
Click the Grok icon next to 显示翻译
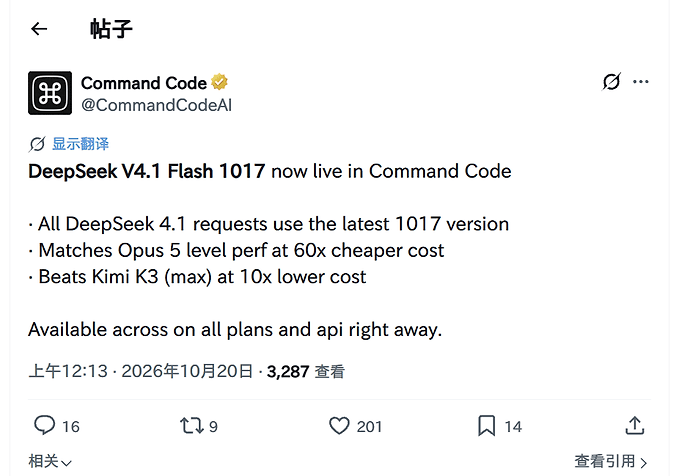tap(37, 144)
